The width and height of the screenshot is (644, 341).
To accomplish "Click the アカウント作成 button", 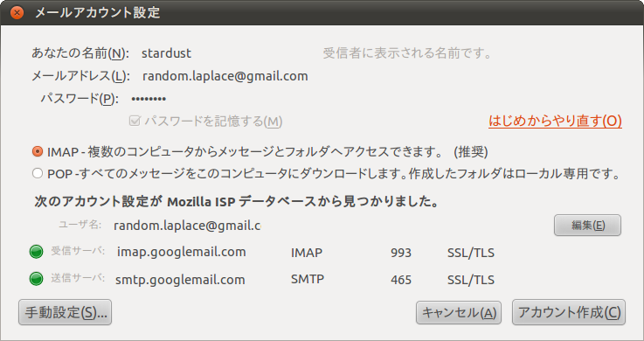I will pos(569,312).
